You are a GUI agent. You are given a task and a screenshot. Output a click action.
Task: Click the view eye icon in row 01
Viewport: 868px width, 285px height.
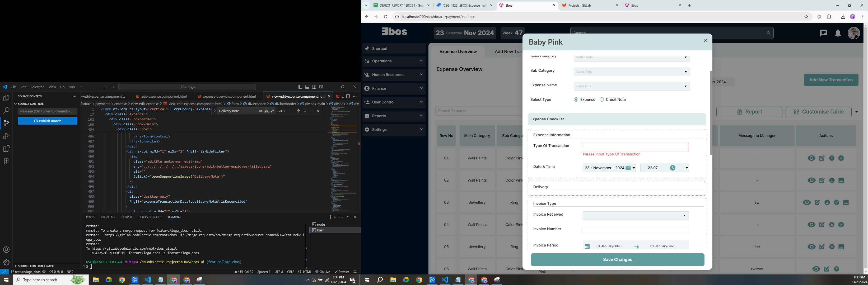(811, 158)
